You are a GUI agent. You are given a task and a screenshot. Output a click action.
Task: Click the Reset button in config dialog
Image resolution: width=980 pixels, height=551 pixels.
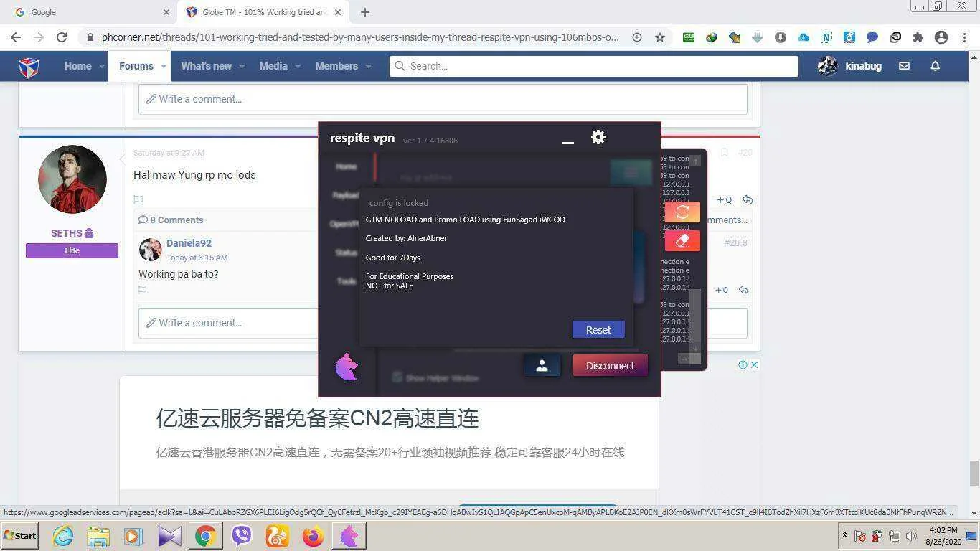click(598, 329)
